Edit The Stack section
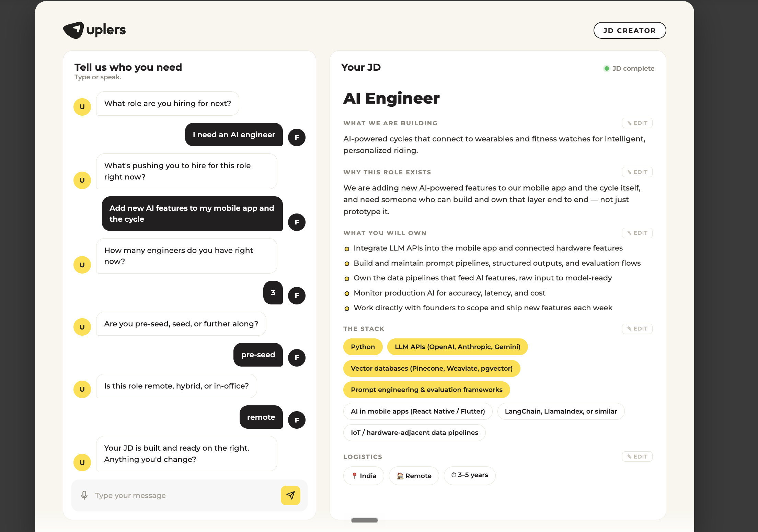Image resolution: width=758 pixels, height=532 pixels. 637,328
